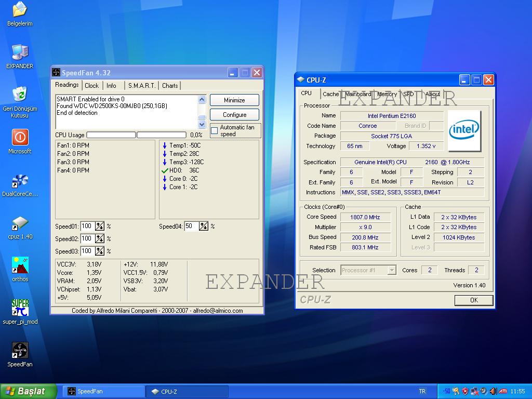Click the CPU-Z taskbar button
Image resolution: width=532 pixels, height=399 pixels.
[x=187, y=392]
